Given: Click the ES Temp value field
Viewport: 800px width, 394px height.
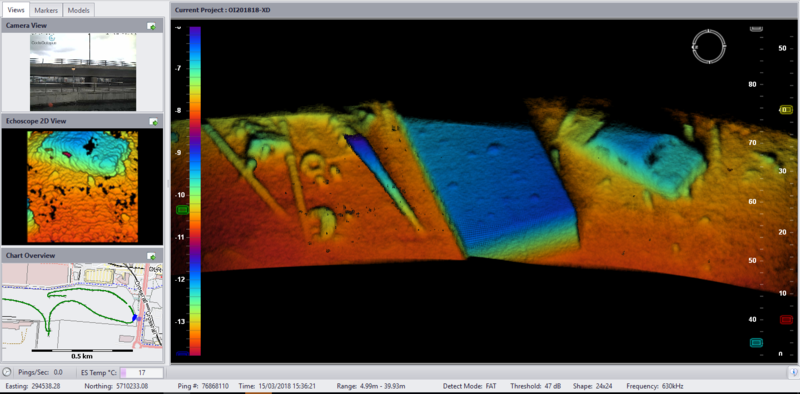Looking at the screenshot, I should [142, 373].
